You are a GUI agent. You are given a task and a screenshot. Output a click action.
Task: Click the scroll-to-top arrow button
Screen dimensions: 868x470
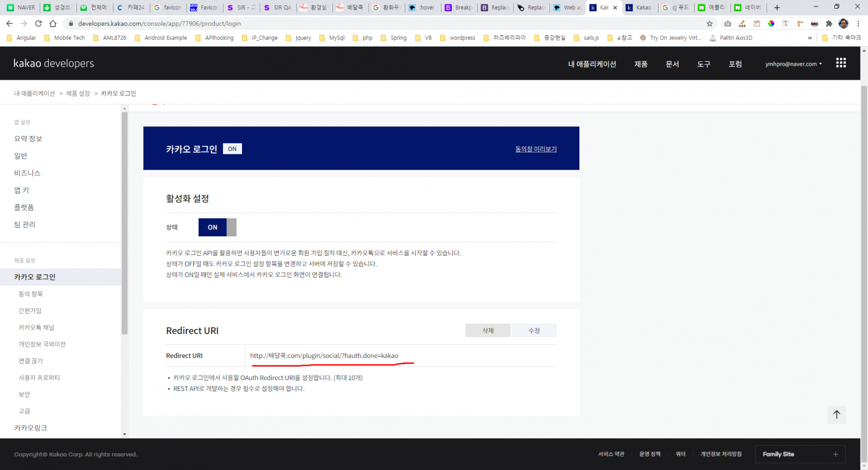point(837,415)
